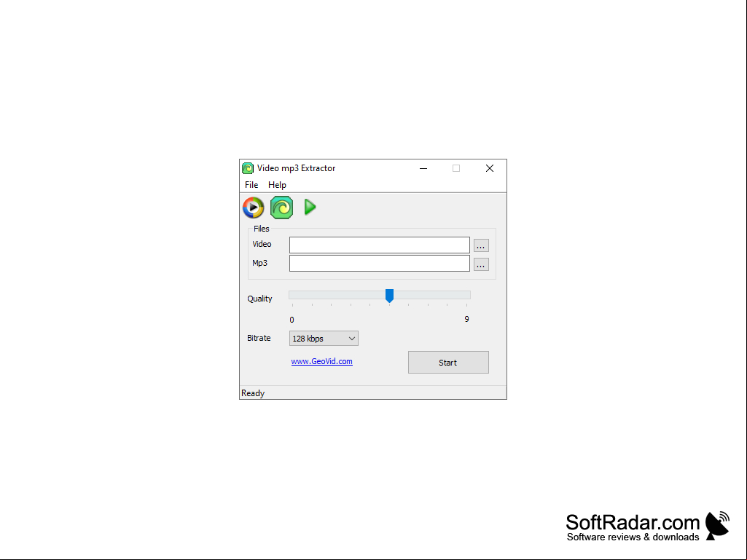Image resolution: width=747 pixels, height=560 pixels.
Task: Click the media player toolbar icon
Action: click(x=253, y=208)
